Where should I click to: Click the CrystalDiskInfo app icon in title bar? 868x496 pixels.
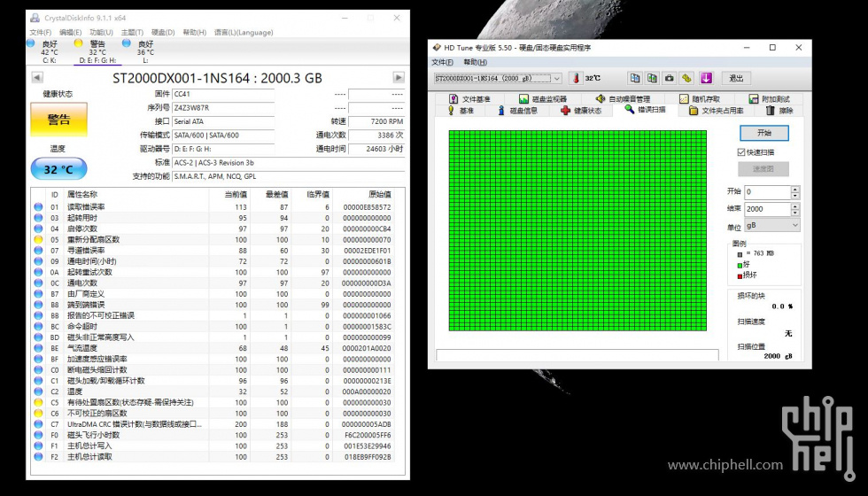click(x=35, y=18)
